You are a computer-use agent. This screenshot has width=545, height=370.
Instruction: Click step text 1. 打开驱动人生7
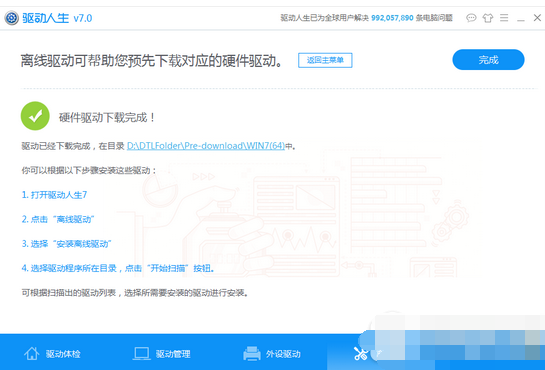point(54,195)
